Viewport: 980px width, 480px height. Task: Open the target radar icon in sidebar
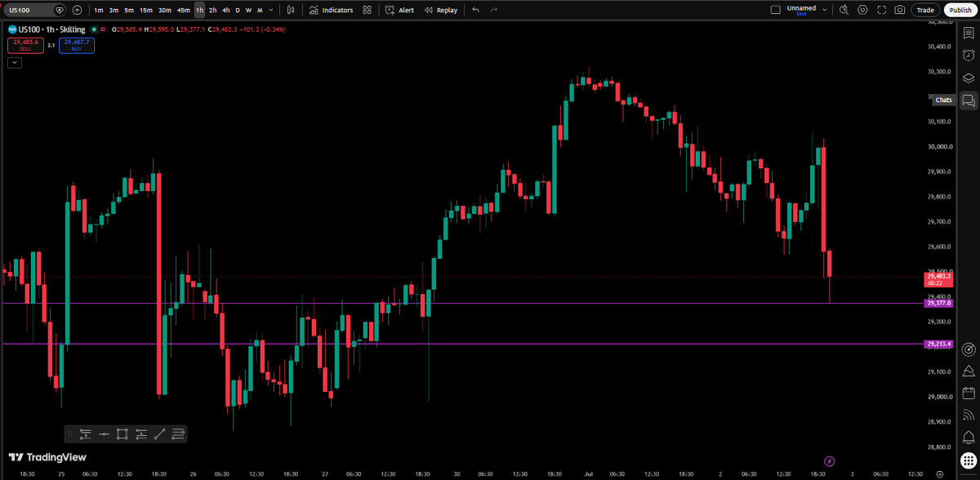pos(969,349)
